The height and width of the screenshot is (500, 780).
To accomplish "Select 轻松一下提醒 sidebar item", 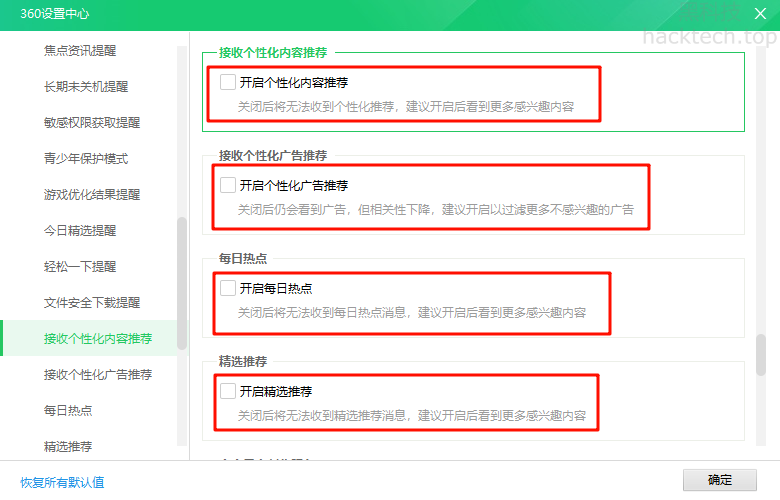I will point(80,267).
